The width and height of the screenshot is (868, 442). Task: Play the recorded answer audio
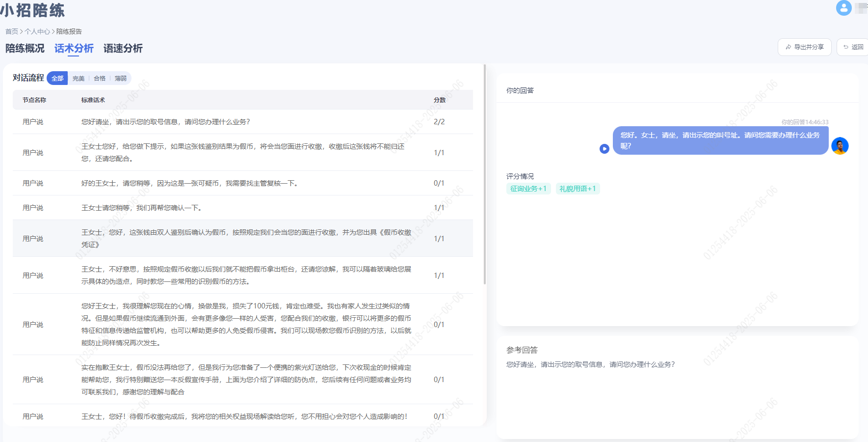[x=604, y=149]
